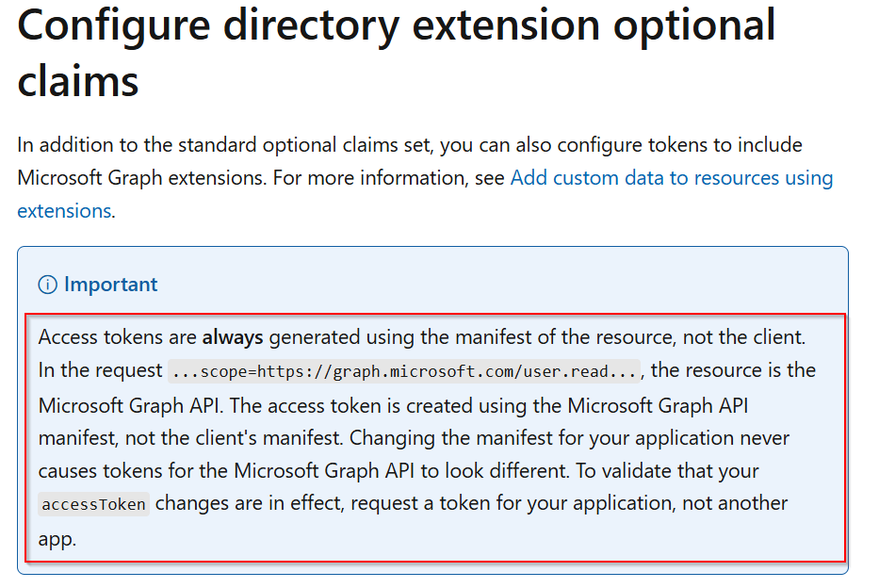The width and height of the screenshot is (879, 588).
Task: Click 'the resource is the' after the snippet
Action: point(735,370)
